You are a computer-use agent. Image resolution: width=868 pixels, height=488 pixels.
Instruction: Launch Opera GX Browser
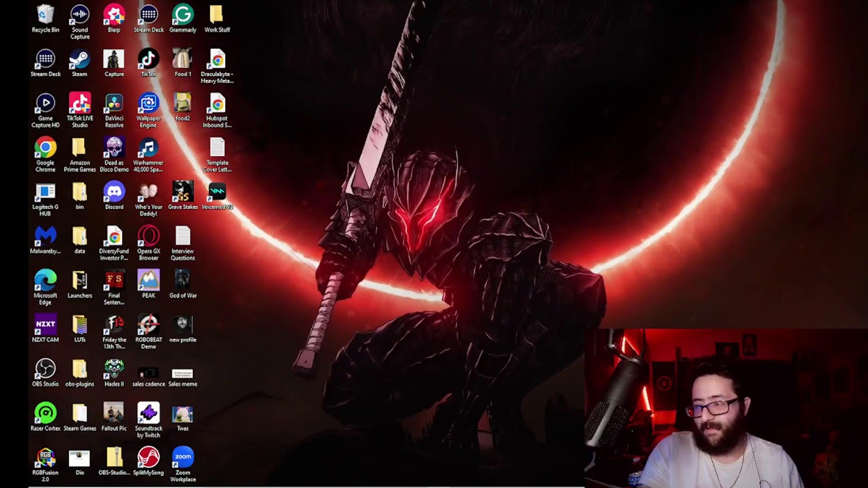[149, 243]
